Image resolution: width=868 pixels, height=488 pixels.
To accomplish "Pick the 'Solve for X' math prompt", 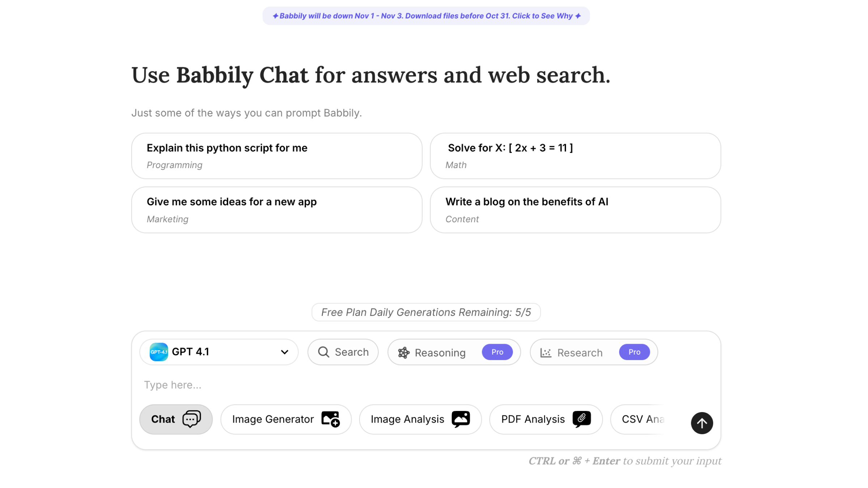I will click(x=575, y=156).
